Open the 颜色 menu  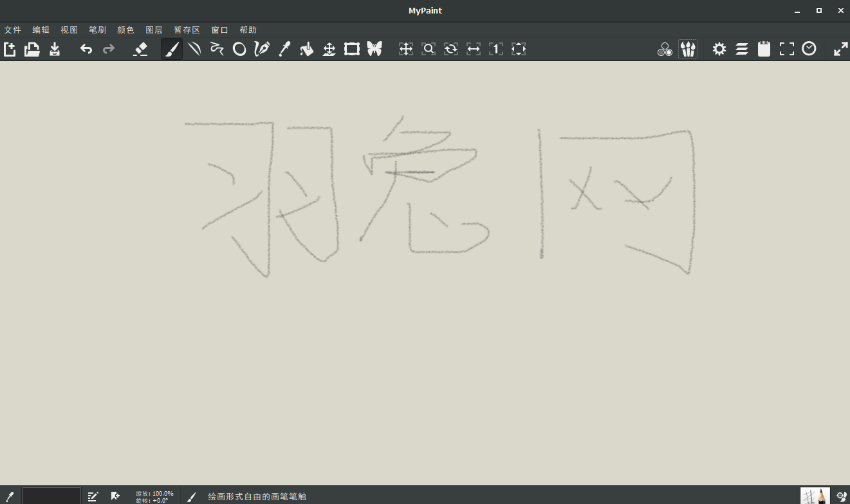coord(126,30)
